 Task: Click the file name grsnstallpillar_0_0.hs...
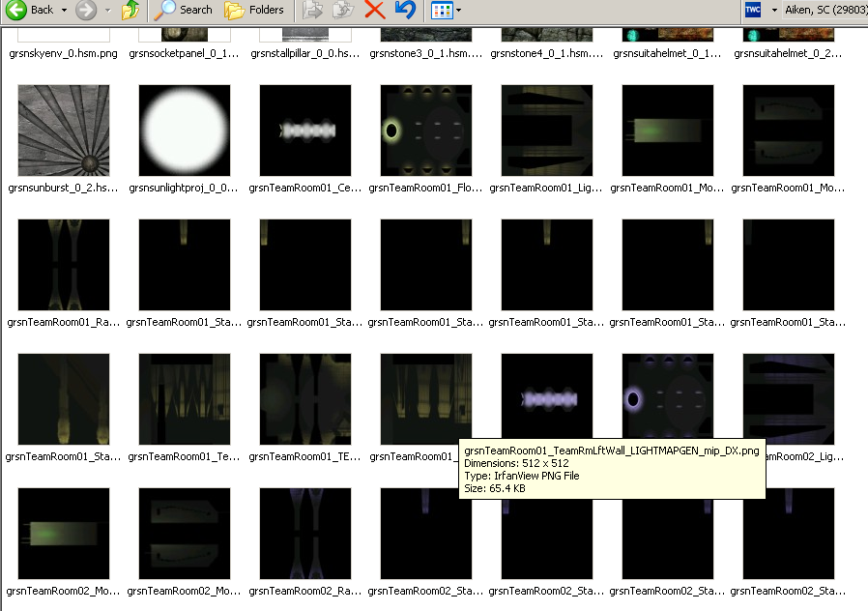[305, 53]
